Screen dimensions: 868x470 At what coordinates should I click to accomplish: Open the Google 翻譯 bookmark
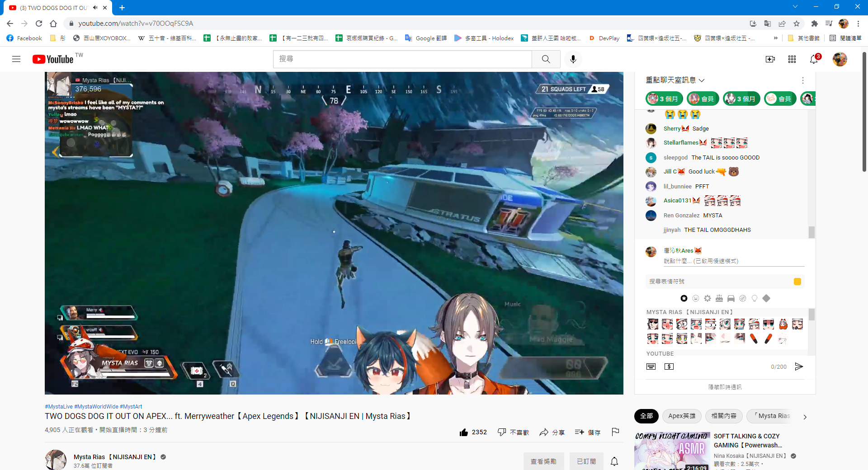(426, 38)
